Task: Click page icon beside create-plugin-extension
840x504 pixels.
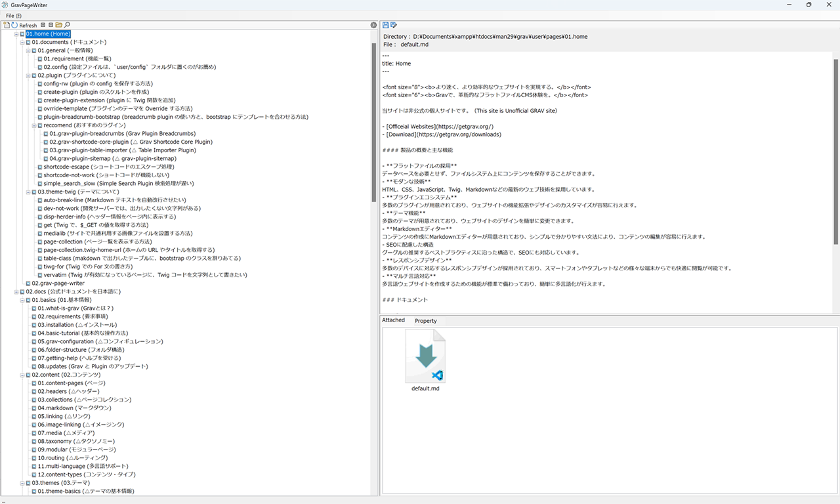Action: tap(40, 100)
